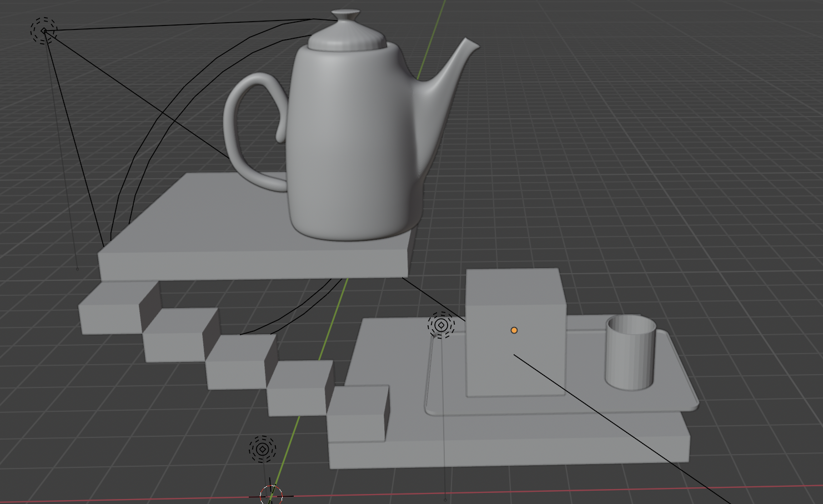This screenshot has width=823, height=504.
Task: Select the lowest stair step touching the base slab
Action: [358, 414]
